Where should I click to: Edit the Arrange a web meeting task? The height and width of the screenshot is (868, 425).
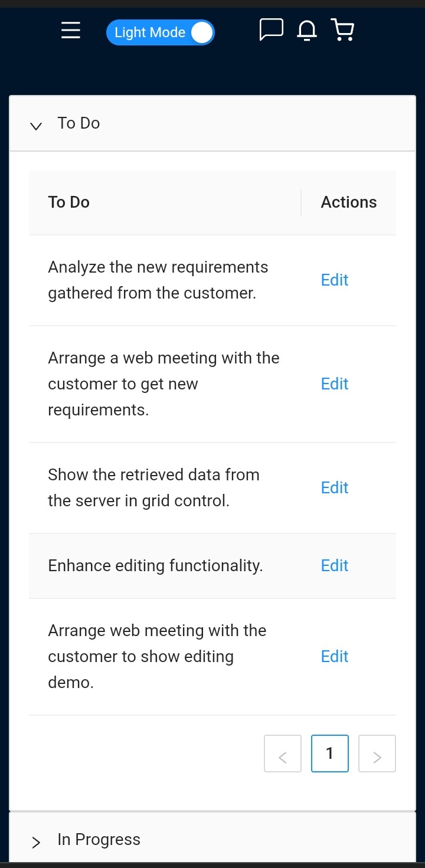[335, 384]
